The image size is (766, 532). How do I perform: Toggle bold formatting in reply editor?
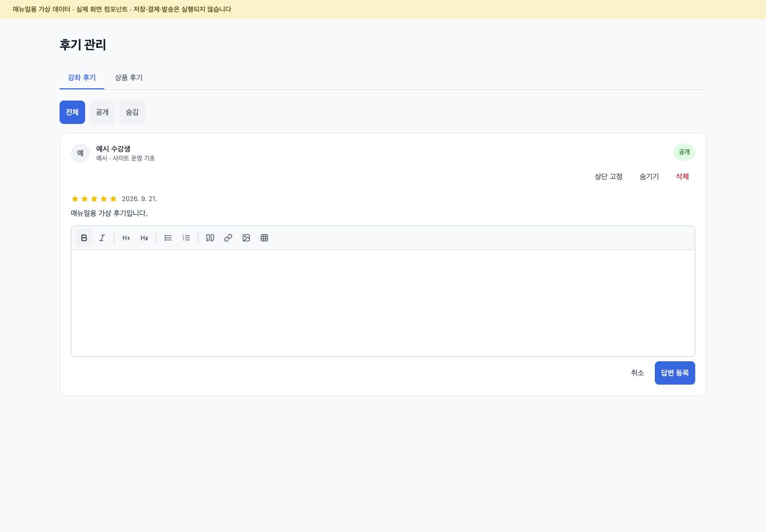click(84, 238)
